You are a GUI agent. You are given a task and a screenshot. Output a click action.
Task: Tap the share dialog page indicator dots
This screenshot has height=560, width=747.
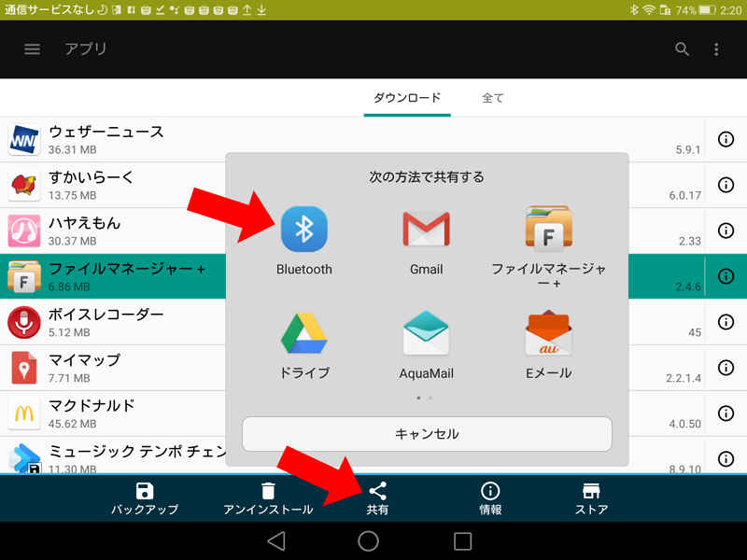point(424,398)
